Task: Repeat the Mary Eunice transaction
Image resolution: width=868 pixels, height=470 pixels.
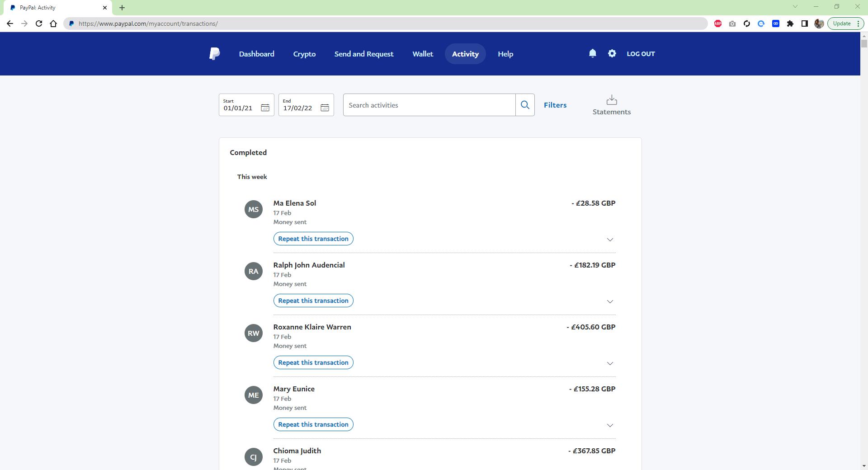Action: (313, 424)
